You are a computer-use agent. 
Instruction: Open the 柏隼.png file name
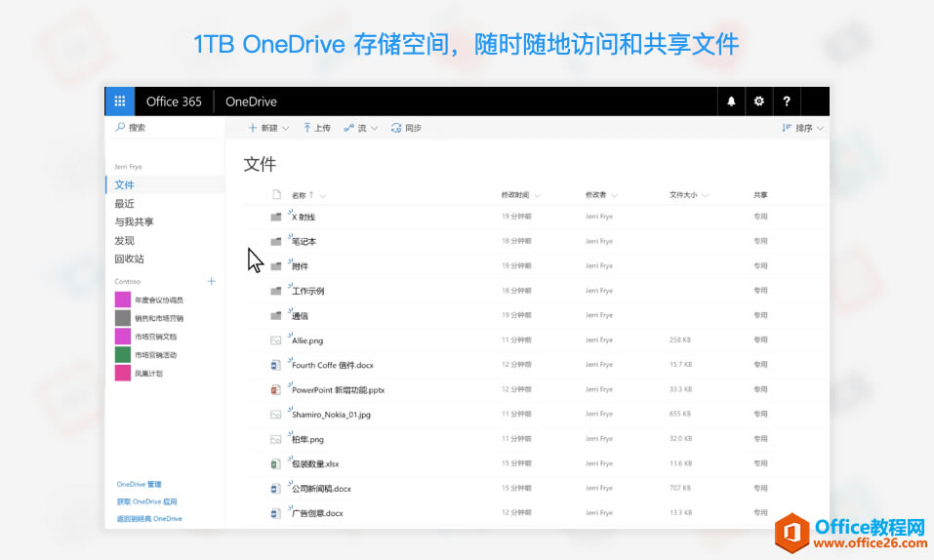(x=307, y=440)
